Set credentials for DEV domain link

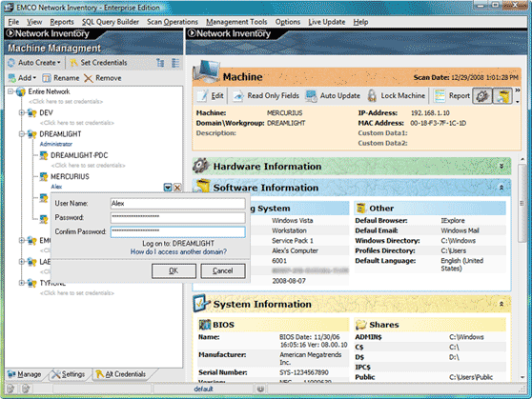pyautogui.click(x=76, y=123)
